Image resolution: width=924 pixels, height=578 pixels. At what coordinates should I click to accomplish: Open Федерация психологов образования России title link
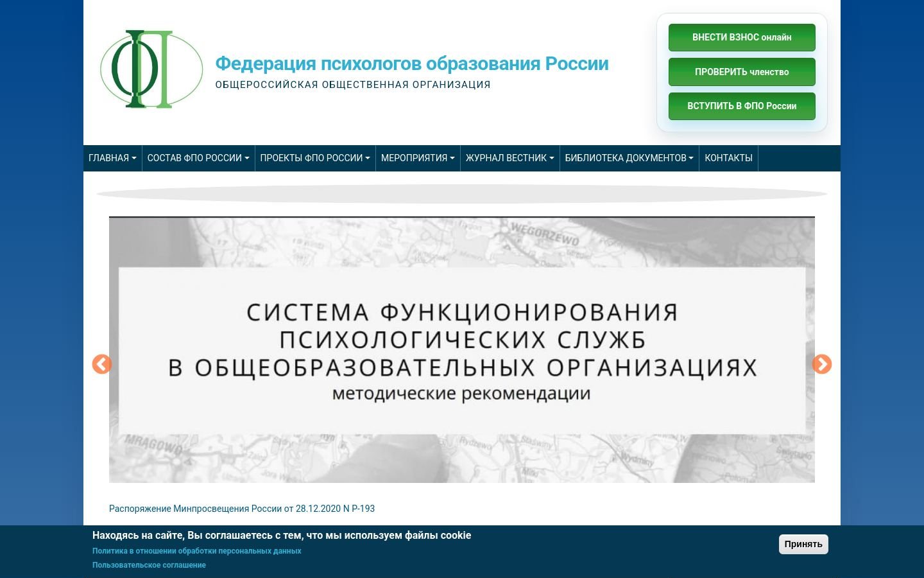[x=412, y=64]
